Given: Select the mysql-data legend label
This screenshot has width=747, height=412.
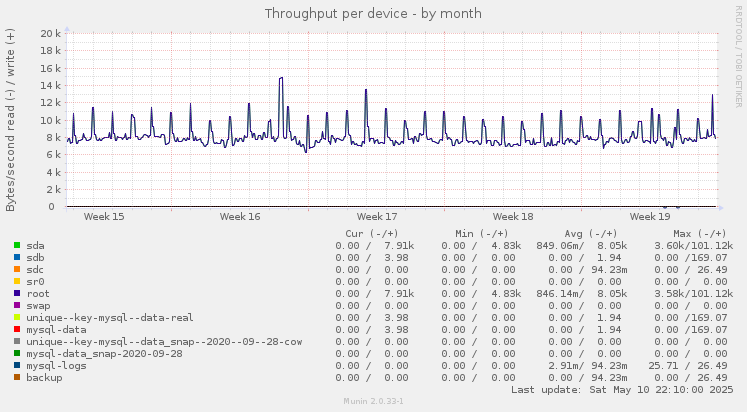Looking at the screenshot, I should point(56,330).
